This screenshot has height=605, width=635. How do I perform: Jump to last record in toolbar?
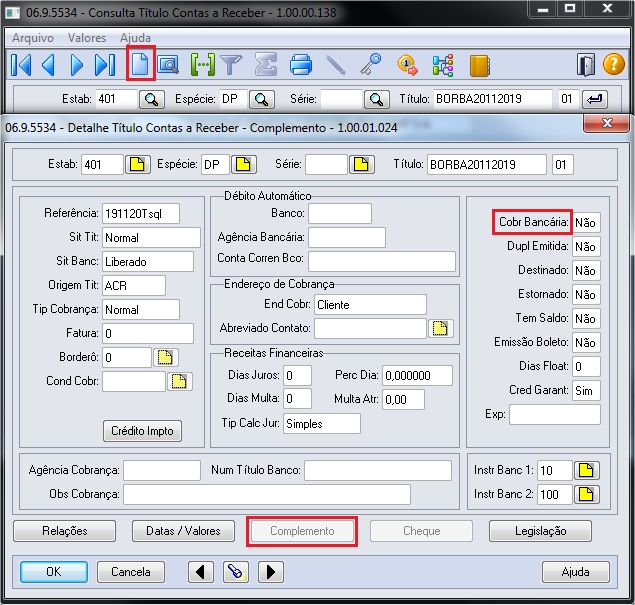point(104,65)
